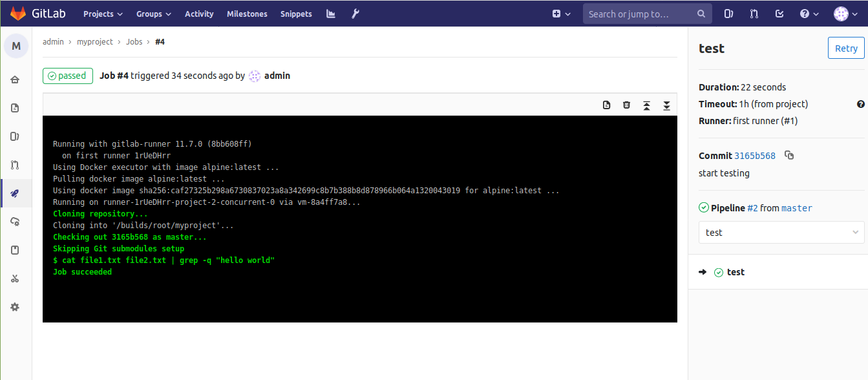Click the admin user avatar beside job title
This screenshot has width=868, height=380.
tap(255, 76)
